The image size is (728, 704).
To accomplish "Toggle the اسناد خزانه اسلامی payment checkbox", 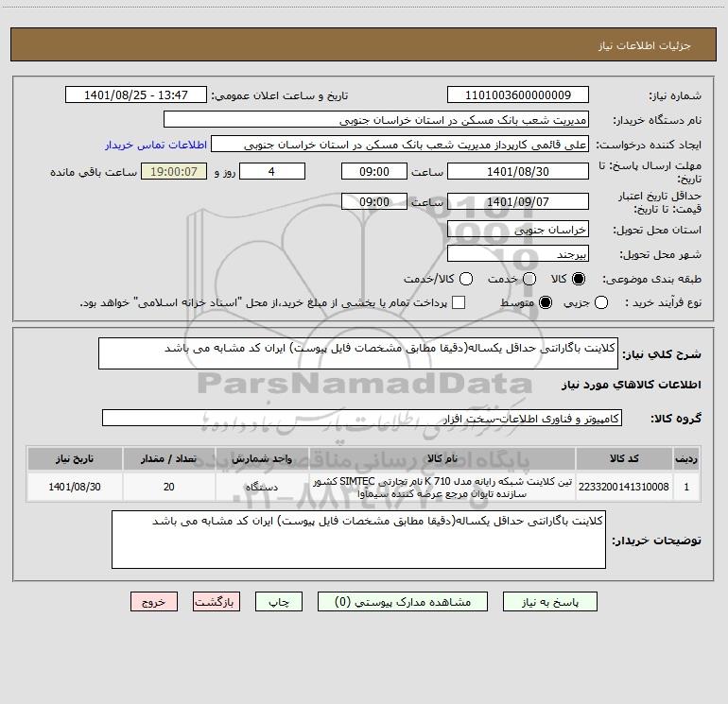I will (459, 302).
